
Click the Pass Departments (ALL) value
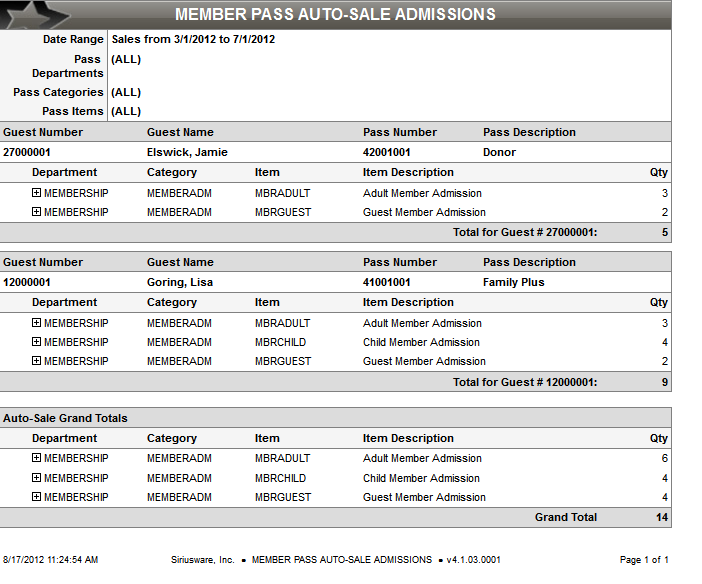126,60
